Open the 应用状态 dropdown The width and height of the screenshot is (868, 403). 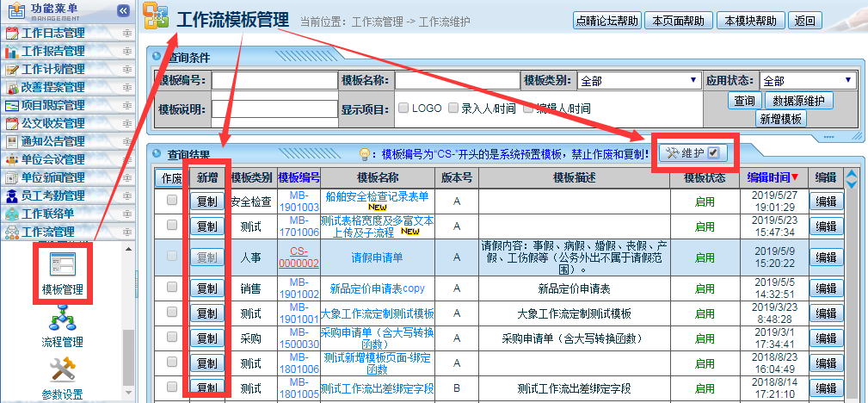pyautogui.click(x=808, y=81)
